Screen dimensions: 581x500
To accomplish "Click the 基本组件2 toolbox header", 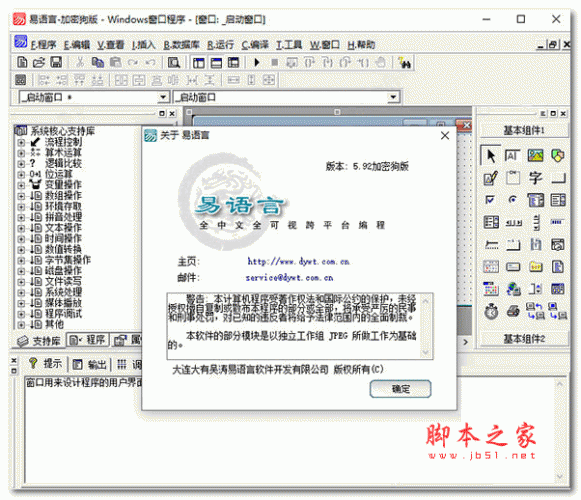I will coord(524,339).
